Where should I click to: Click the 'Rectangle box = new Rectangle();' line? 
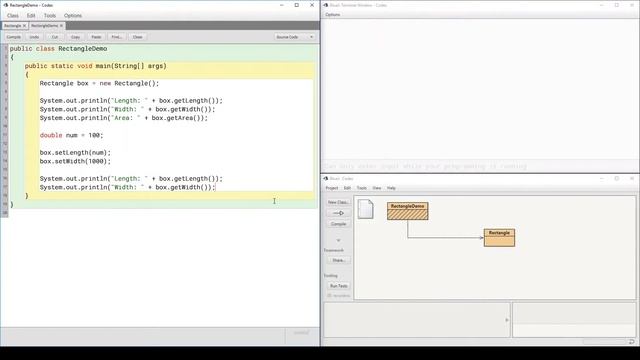coord(99,83)
